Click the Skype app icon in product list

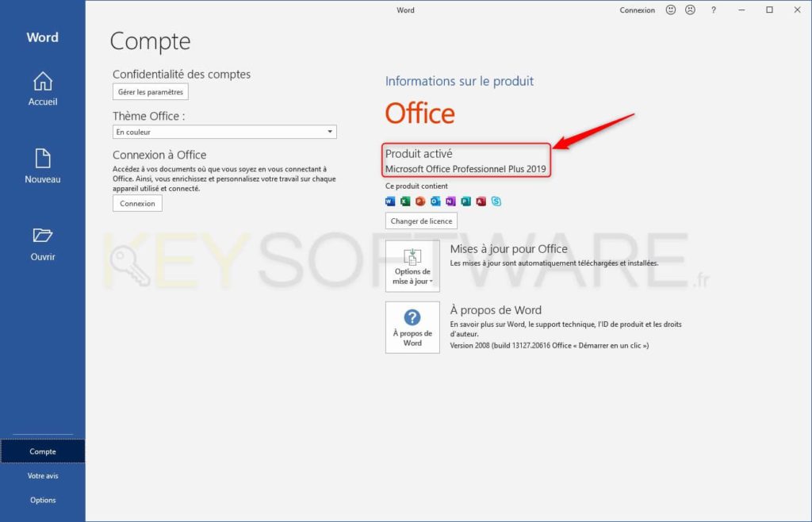pos(496,202)
